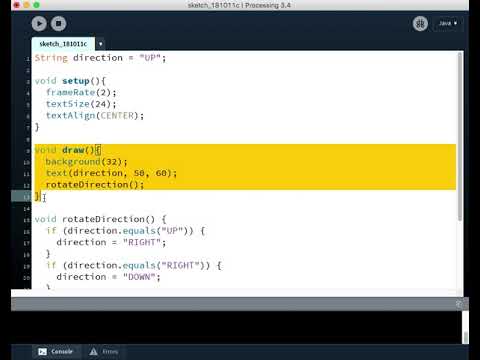Viewport: 480px width, 360px height.
Task: Close the window with the red button
Action: [16, 5]
